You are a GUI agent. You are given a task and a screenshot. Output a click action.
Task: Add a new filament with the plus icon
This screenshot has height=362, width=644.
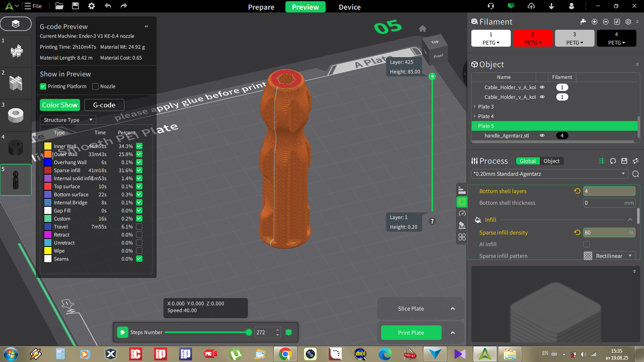(594, 22)
